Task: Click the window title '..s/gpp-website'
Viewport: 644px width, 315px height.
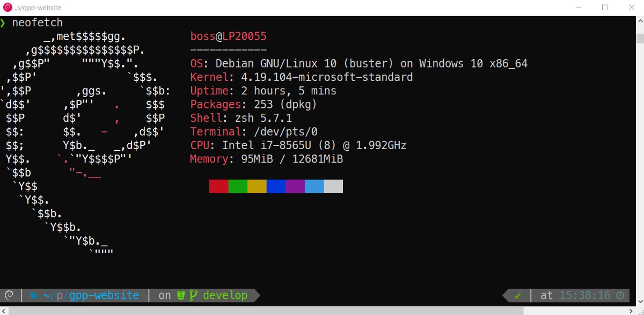Action: [x=38, y=8]
